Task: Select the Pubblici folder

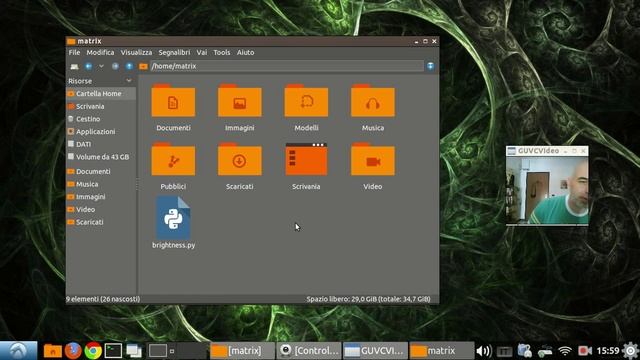Action: (x=173, y=159)
